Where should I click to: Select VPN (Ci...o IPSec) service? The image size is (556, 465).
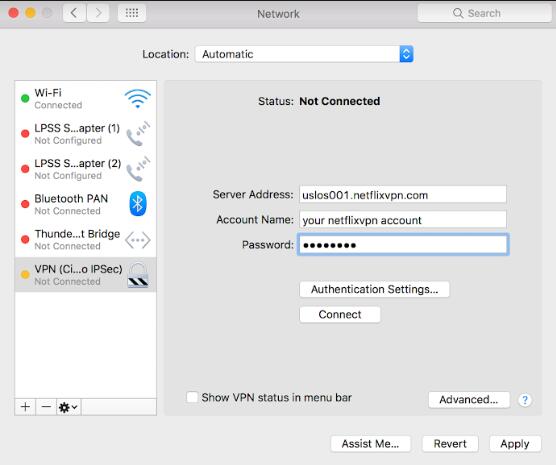(85, 275)
